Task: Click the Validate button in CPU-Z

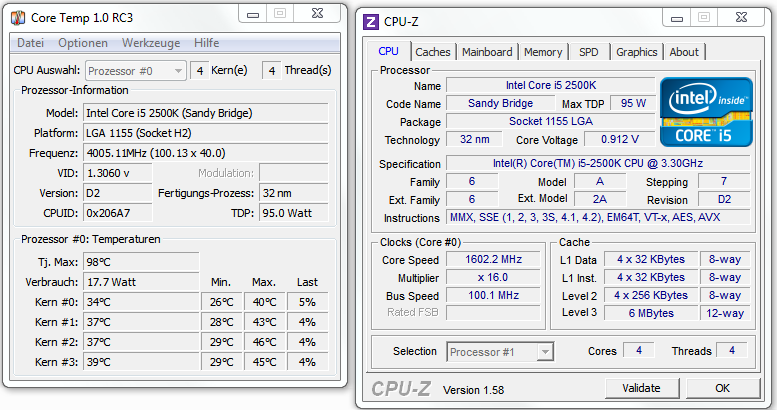Action: [642, 388]
